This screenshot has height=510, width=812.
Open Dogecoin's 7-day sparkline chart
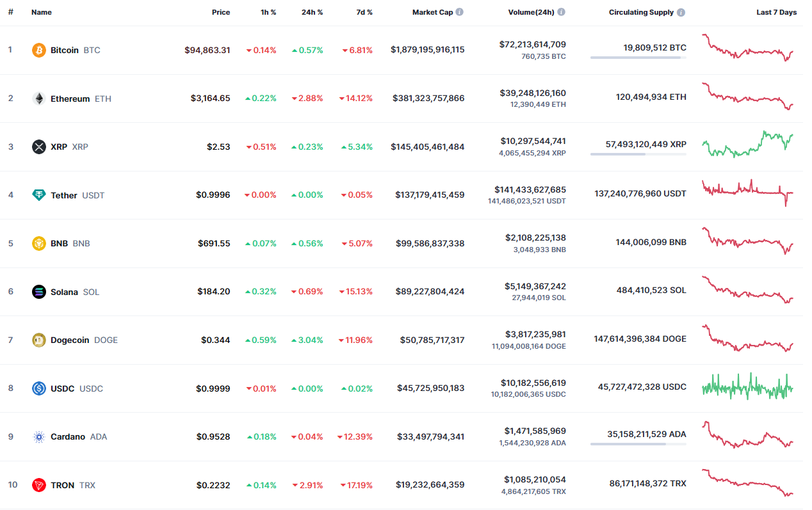[747, 338]
